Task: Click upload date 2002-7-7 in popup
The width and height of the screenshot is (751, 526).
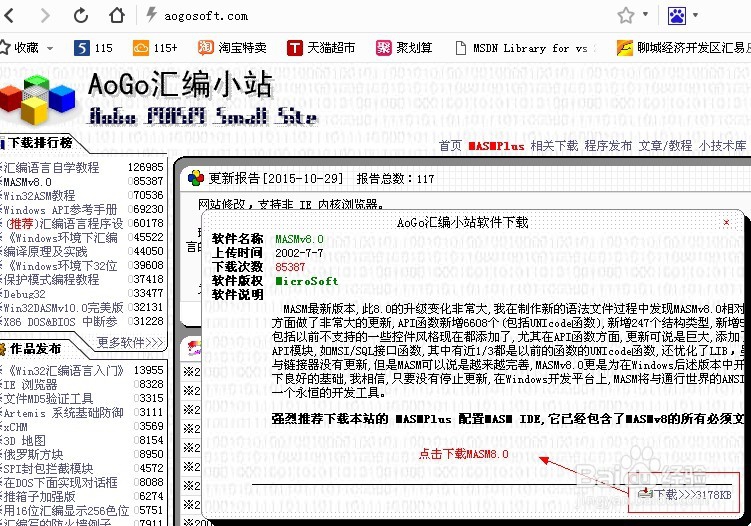Action: 299,252
